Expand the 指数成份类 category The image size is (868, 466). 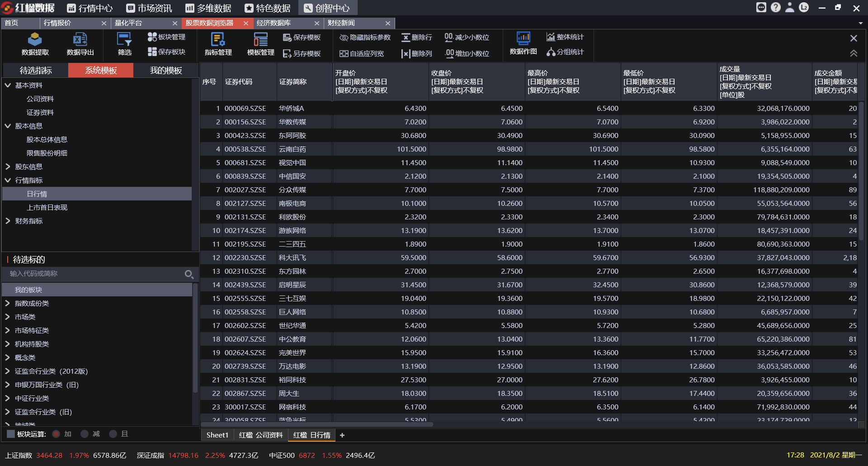8,304
